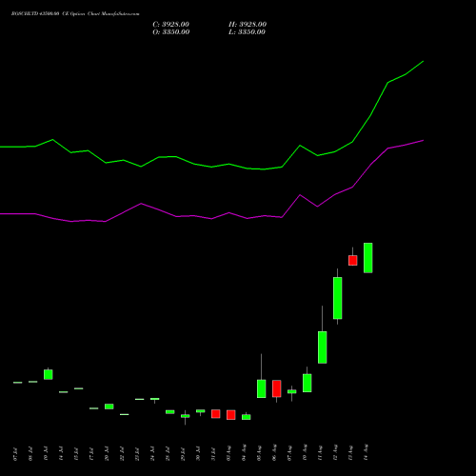Click the high value H: 3928.00
The image size is (476, 476).
tap(248, 25)
